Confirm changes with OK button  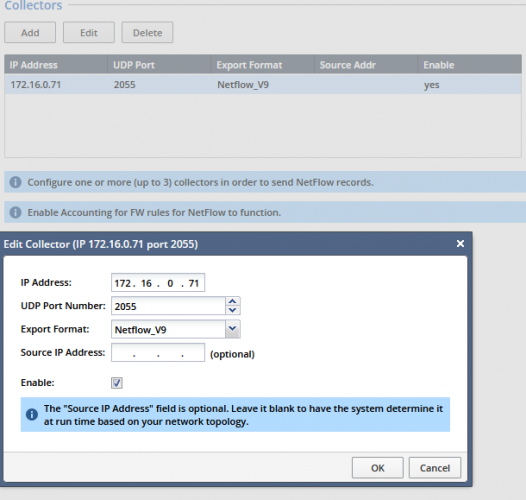(378, 468)
